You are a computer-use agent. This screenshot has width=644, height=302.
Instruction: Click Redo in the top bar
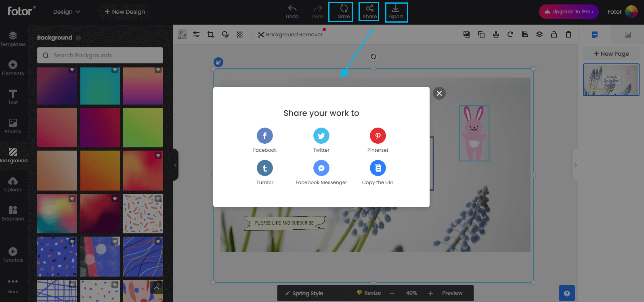pyautogui.click(x=318, y=12)
